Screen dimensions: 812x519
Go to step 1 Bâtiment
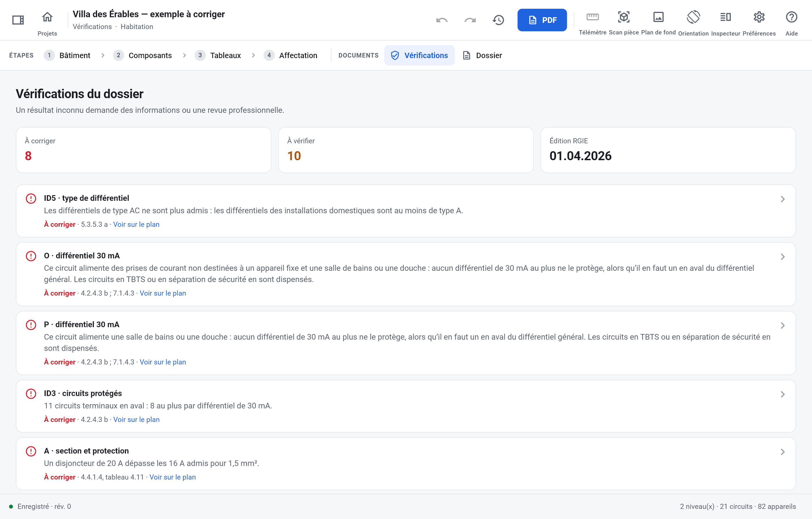(67, 55)
